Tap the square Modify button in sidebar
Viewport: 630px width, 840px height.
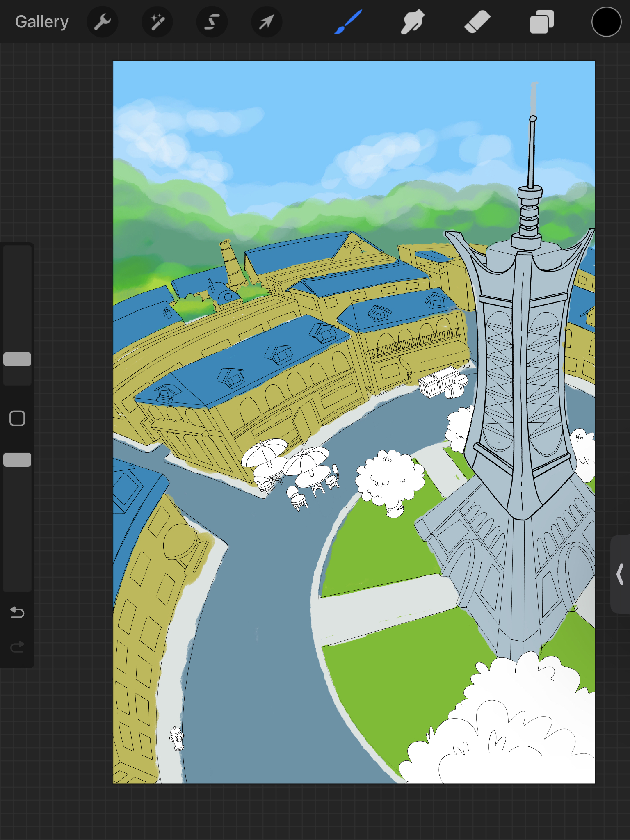pos(17,418)
